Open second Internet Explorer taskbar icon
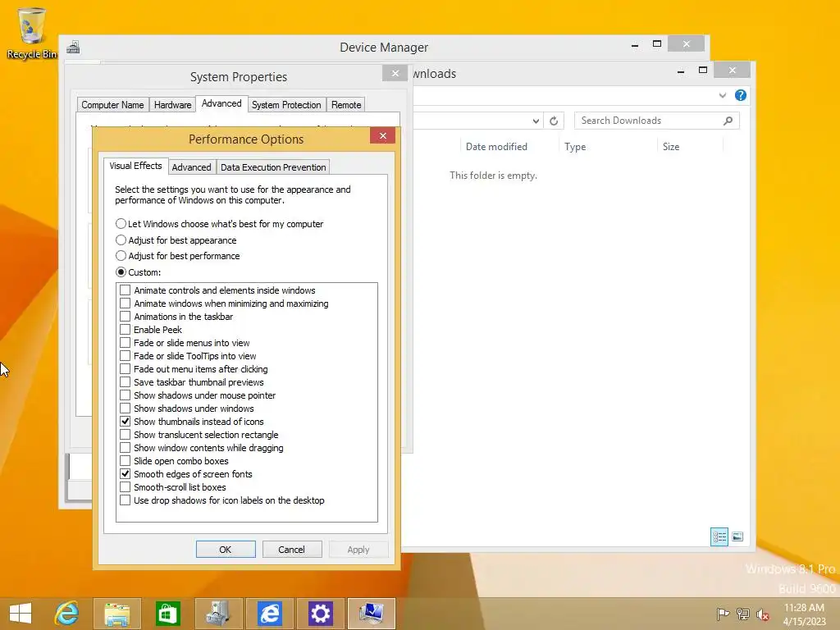This screenshot has width=840, height=630. click(269, 614)
